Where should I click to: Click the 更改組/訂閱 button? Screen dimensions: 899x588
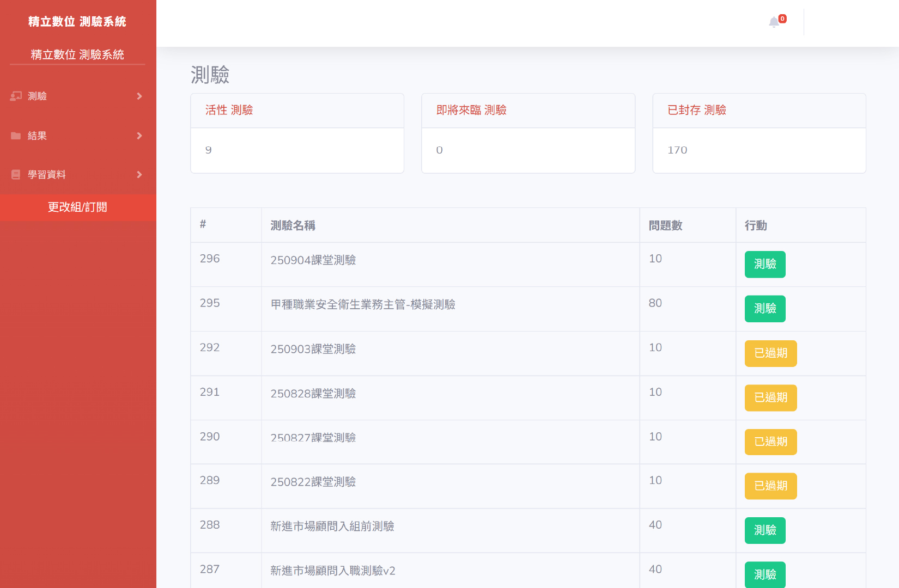(x=77, y=207)
